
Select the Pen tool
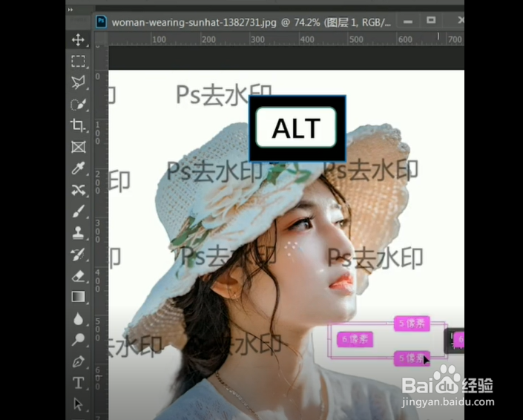click(x=78, y=361)
